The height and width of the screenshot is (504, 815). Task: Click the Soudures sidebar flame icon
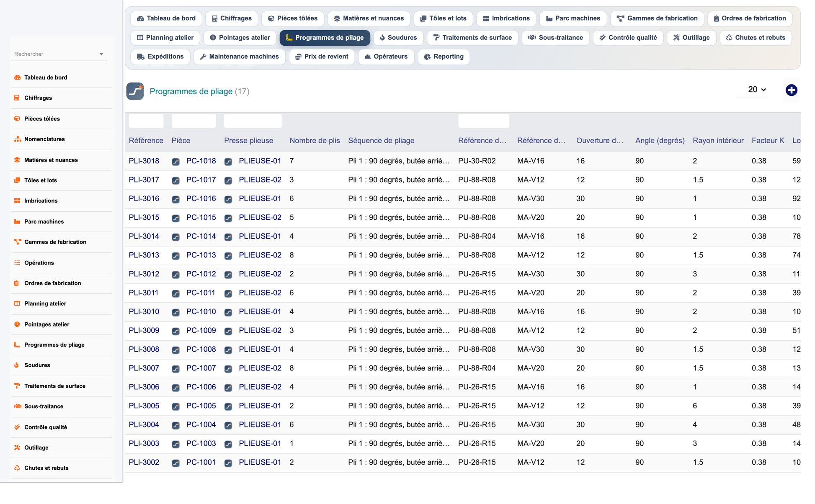[17, 365]
